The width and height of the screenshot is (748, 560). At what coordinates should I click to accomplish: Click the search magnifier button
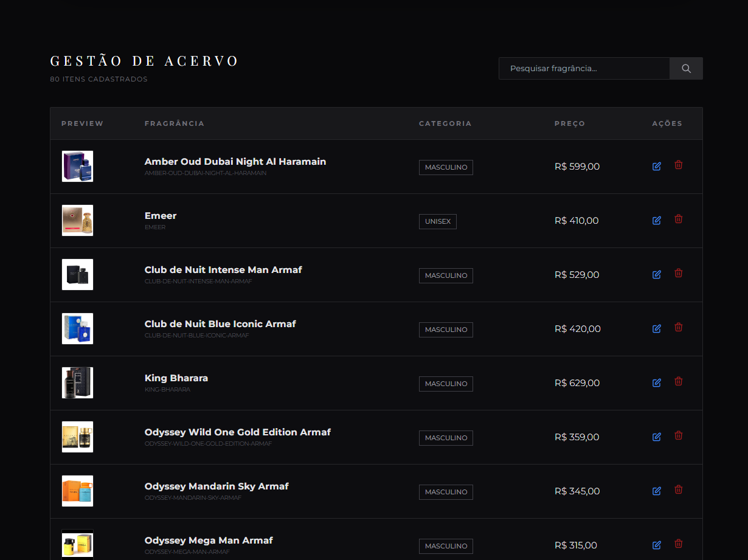(686, 69)
